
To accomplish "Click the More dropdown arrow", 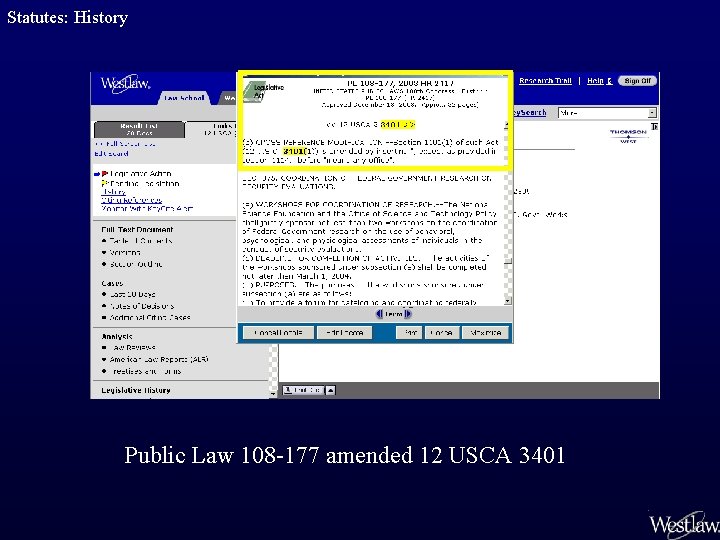I will click(652, 112).
